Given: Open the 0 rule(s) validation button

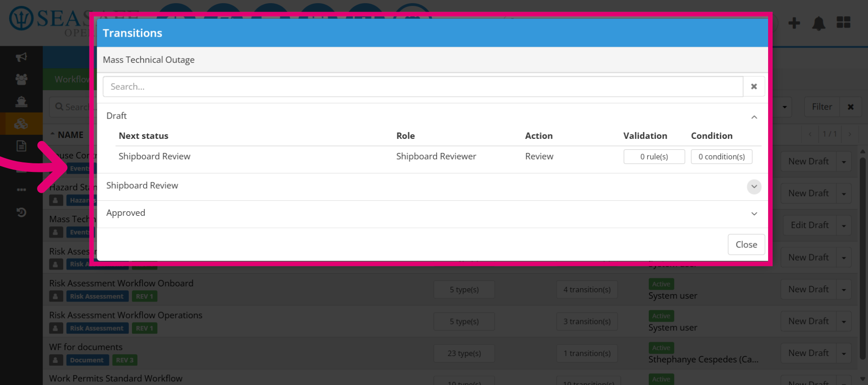Looking at the screenshot, I should point(654,157).
